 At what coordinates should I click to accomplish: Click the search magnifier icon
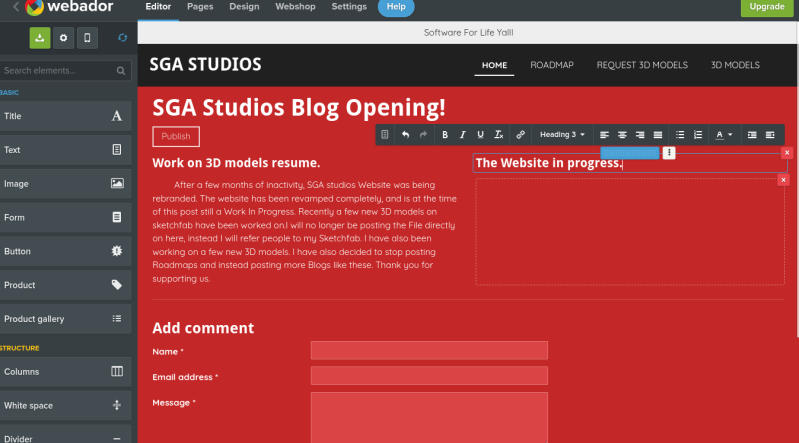[x=121, y=71]
